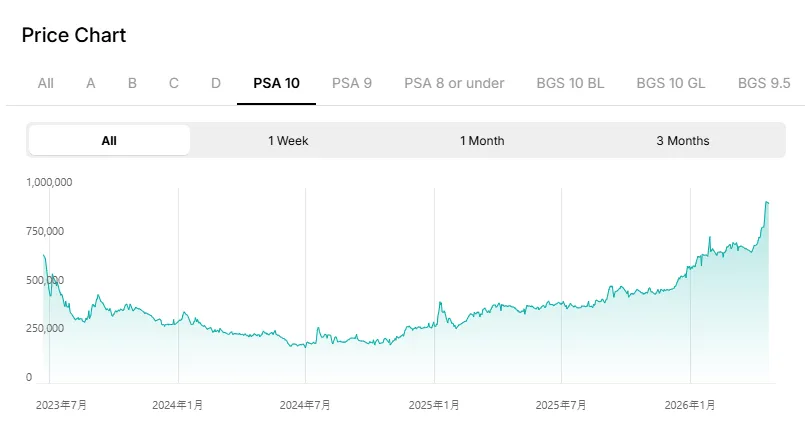The image size is (805, 436).
Task: Choose the 1 Month time range
Action: click(x=482, y=141)
